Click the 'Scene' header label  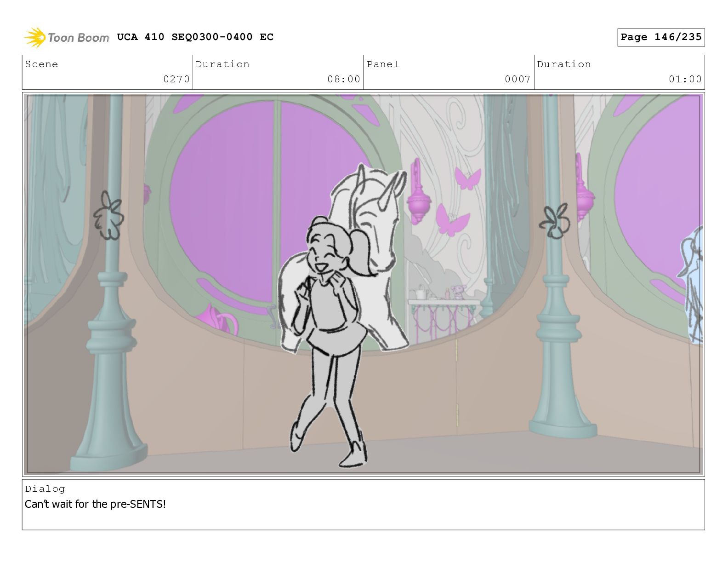[x=41, y=64]
